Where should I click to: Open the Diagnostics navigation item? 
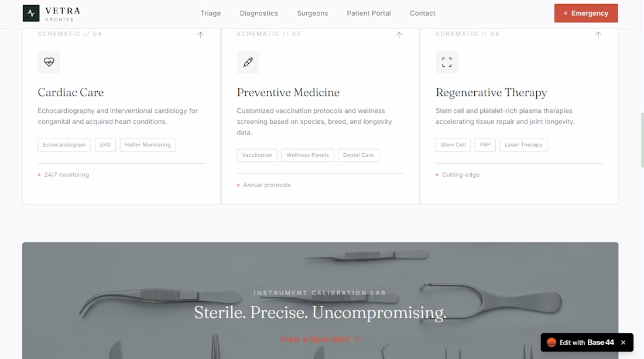coord(259,13)
